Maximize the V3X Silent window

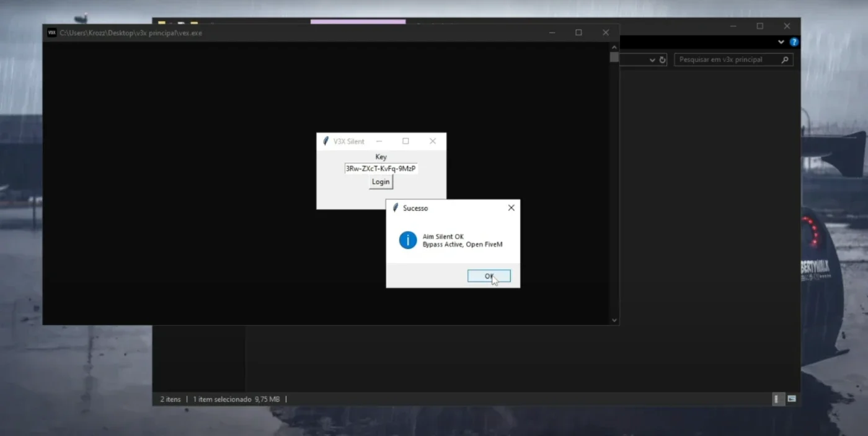[405, 141]
